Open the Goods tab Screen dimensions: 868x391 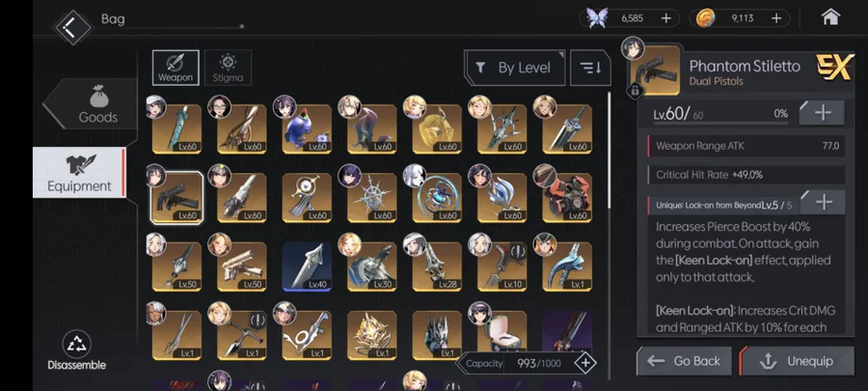[91, 104]
